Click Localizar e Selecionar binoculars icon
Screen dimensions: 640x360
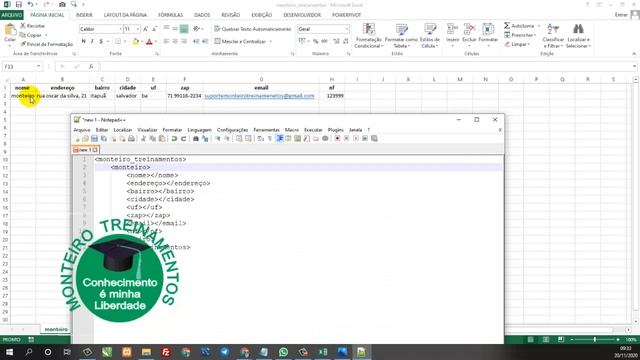click(578, 29)
